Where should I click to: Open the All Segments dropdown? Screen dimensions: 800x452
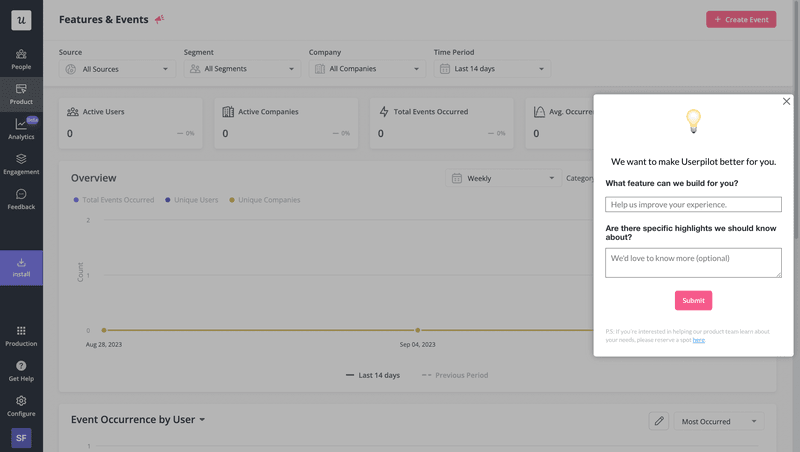pos(242,69)
